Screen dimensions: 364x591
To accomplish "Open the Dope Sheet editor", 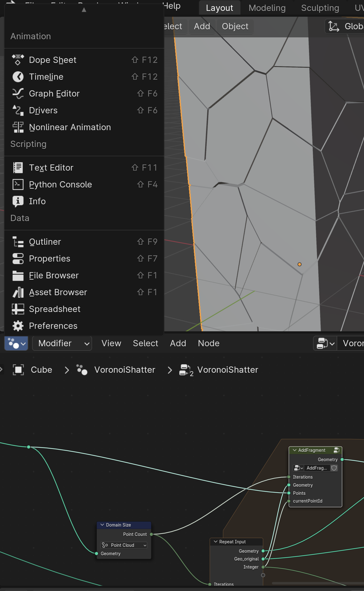I will [84, 60].
